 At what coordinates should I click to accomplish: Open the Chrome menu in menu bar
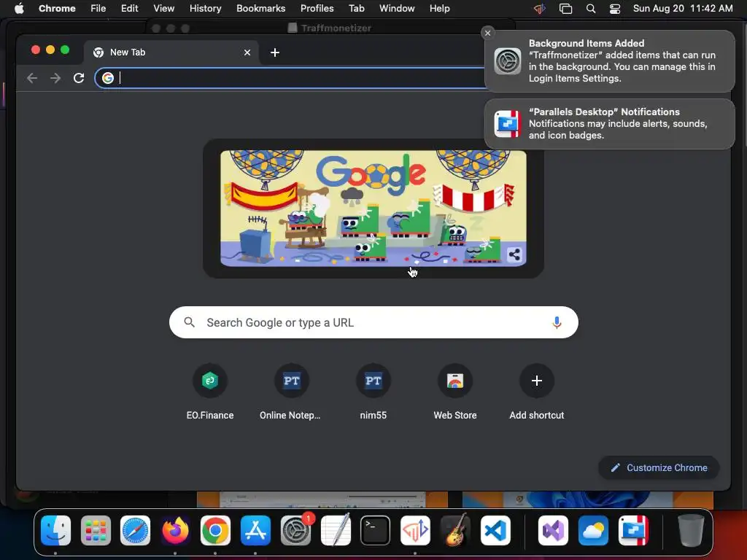click(x=57, y=8)
